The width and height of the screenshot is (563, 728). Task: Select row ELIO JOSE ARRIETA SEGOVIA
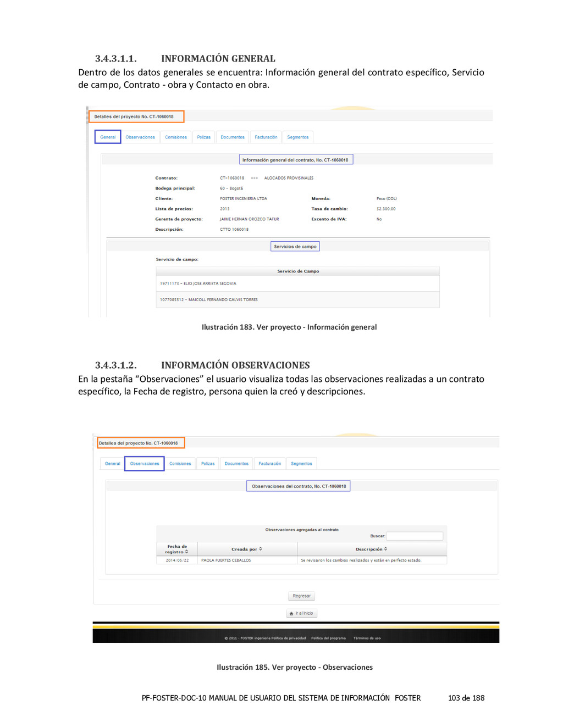pos(297,284)
